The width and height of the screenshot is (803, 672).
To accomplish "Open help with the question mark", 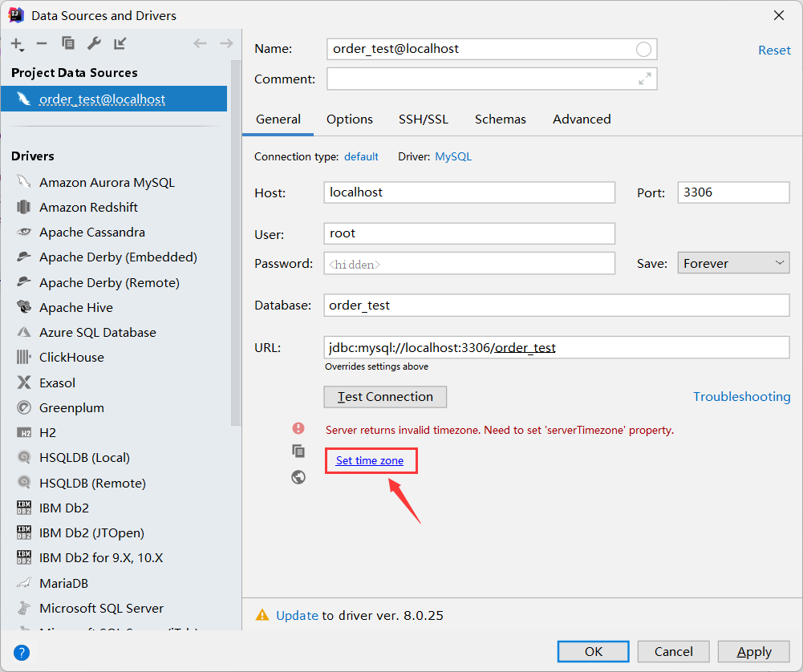I will point(22,653).
